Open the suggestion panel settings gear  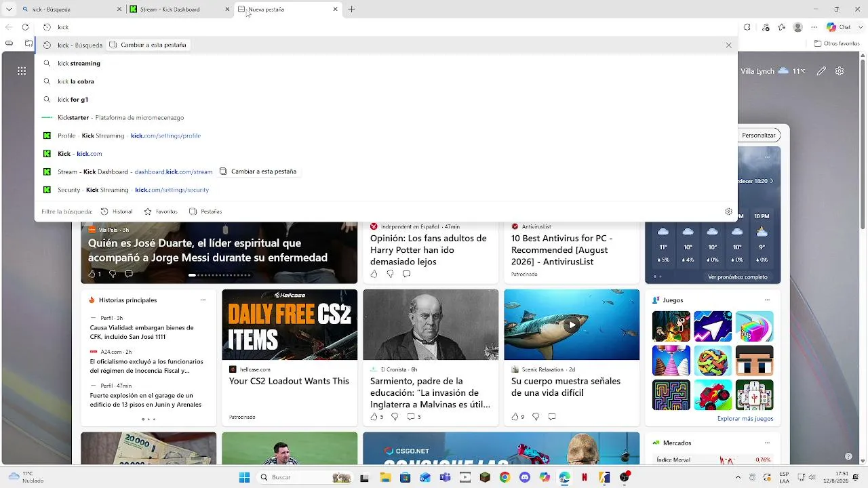pyautogui.click(x=728, y=211)
